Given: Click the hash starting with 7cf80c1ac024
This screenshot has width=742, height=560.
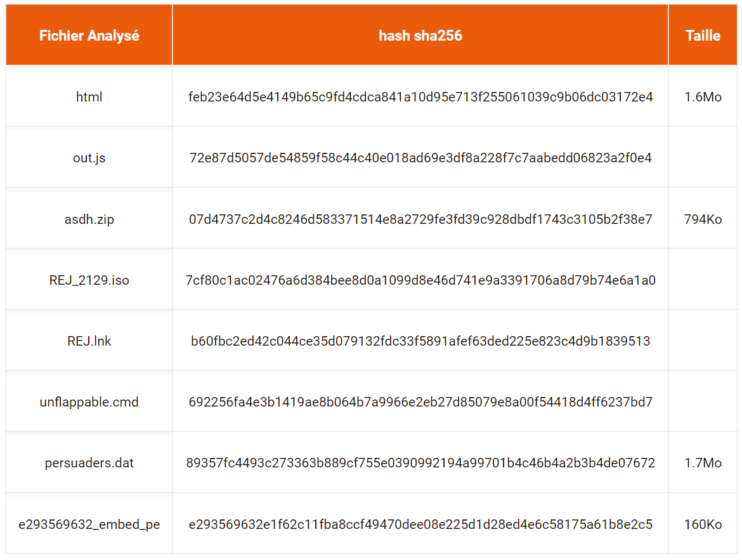Looking at the screenshot, I should (x=420, y=280).
